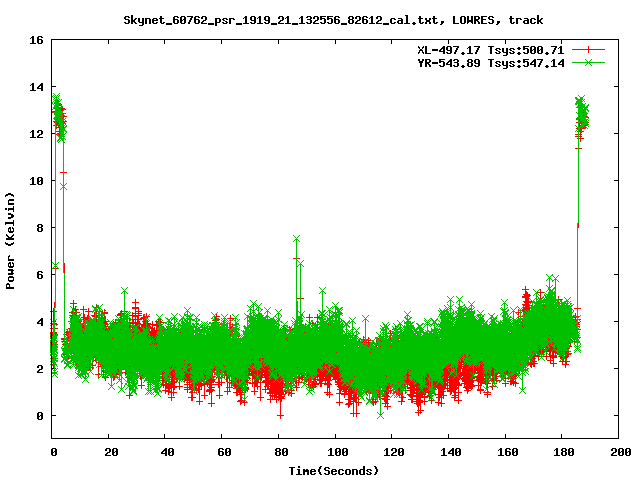
Task: Click the red XL legend line sample
Action: [x=588, y=50]
